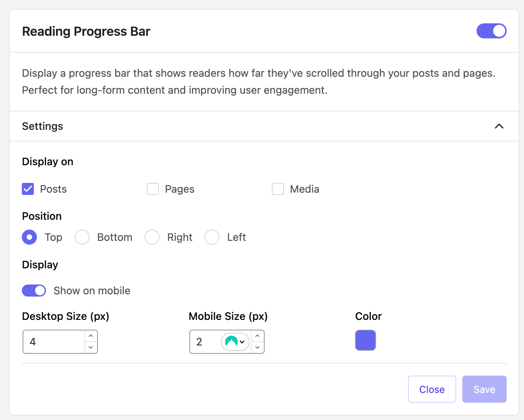Choose the Left position option

coord(212,237)
